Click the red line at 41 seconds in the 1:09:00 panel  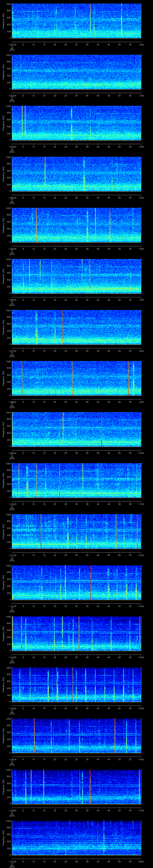coord(102,429)
